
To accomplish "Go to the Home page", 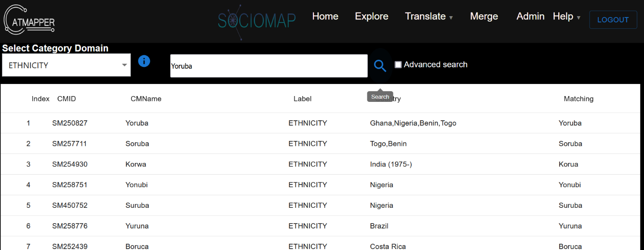I will 325,17.
